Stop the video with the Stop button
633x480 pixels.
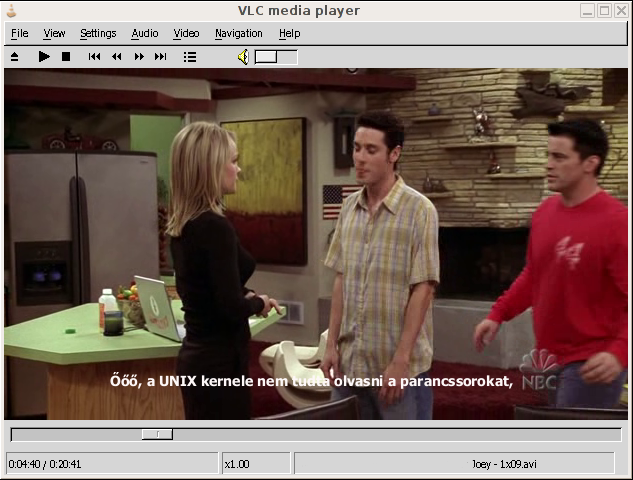click(x=66, y=57)
